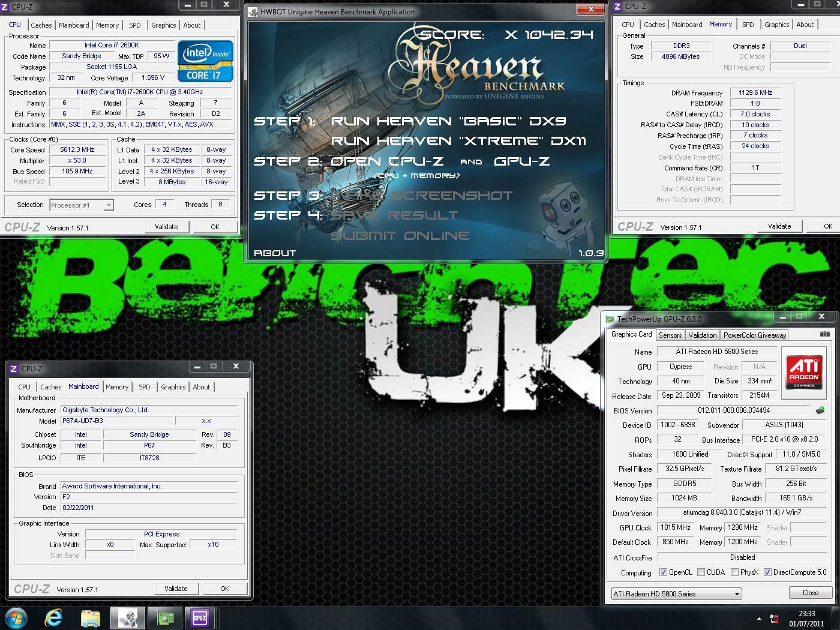
Task: Open the Windows Start menu
Action: click(x=16, y=617)
